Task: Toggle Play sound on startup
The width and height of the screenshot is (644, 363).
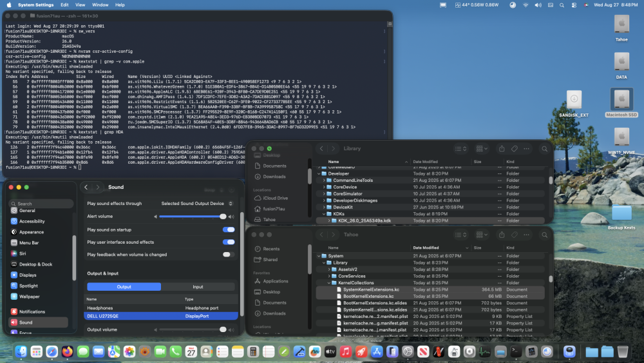Action: coord(229,230)
